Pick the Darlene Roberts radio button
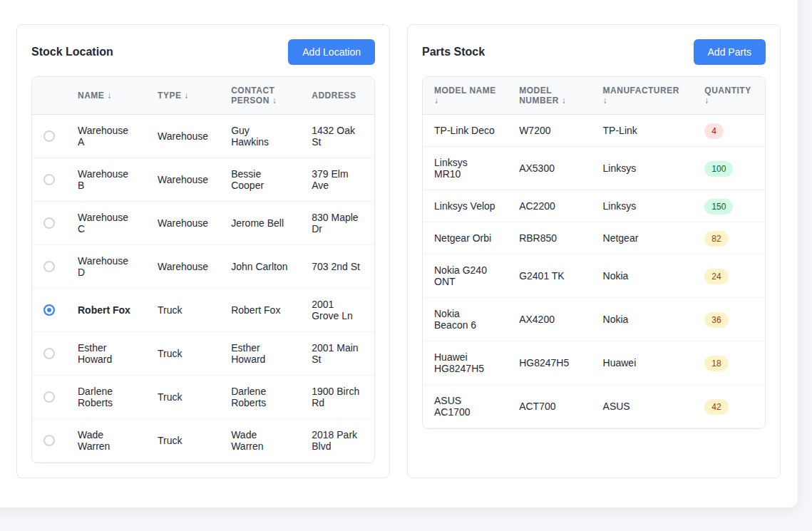Screen dimensions: 812x531 pyautogui.click(x=49, y=397)
